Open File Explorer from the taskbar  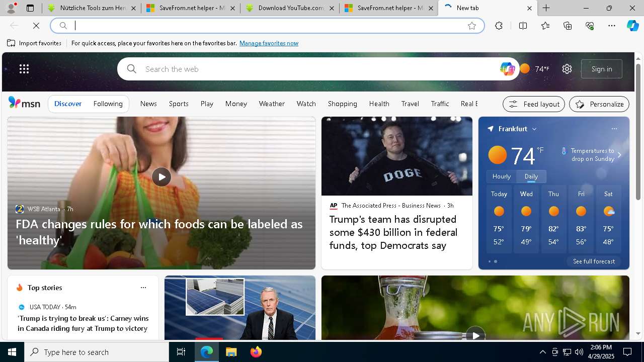(x=231, y=352)
